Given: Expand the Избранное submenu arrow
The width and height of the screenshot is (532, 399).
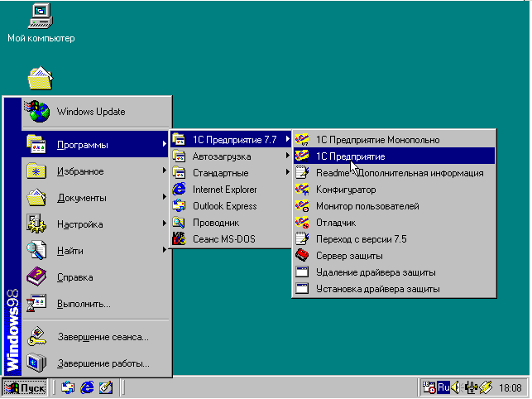Looking at the screenshot, I should [x=164, y=171].
